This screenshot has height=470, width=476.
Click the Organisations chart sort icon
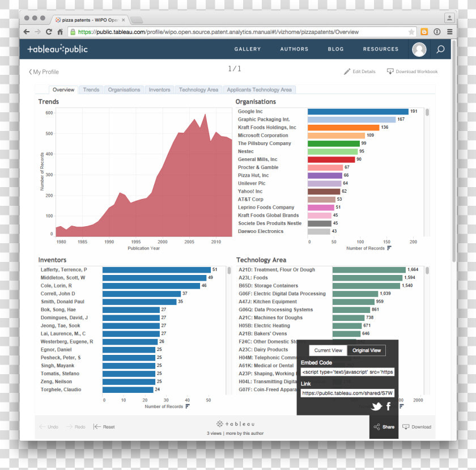tap(389, 248)
